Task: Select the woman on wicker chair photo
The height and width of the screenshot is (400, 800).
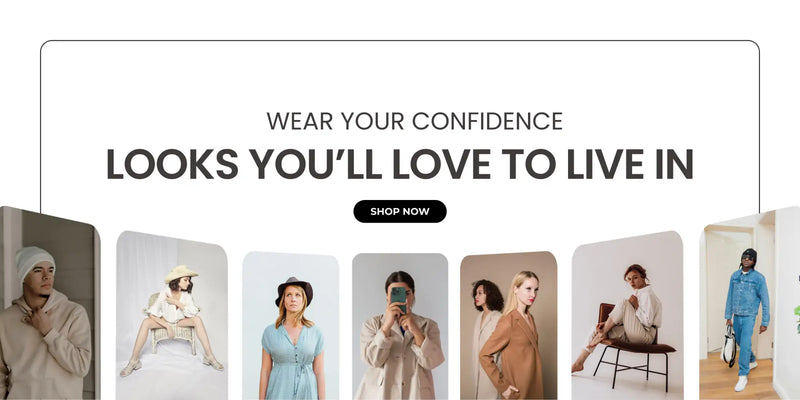Action: click(171, 315)
